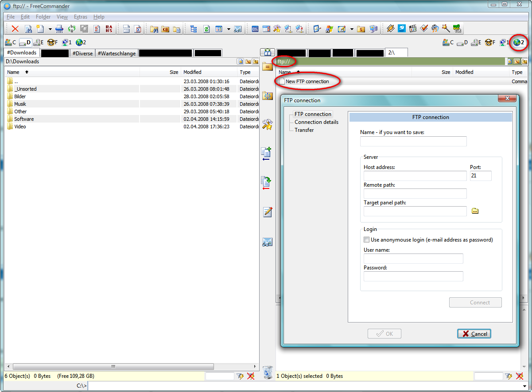
Task: Click the film clapper 321 toolbar icon
Action: [x=413, y=29]
